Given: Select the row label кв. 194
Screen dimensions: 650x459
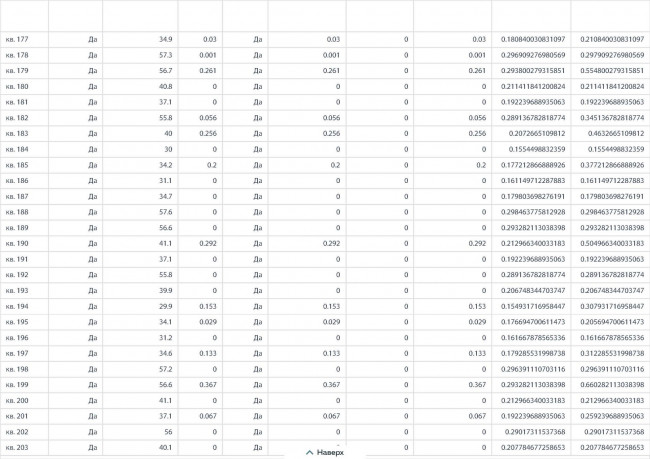Looking at the screenshot, I should [x=17, y=306].
